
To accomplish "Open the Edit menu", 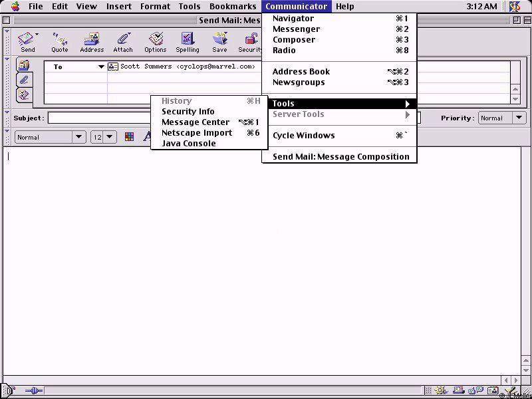I will coord(60,7).
